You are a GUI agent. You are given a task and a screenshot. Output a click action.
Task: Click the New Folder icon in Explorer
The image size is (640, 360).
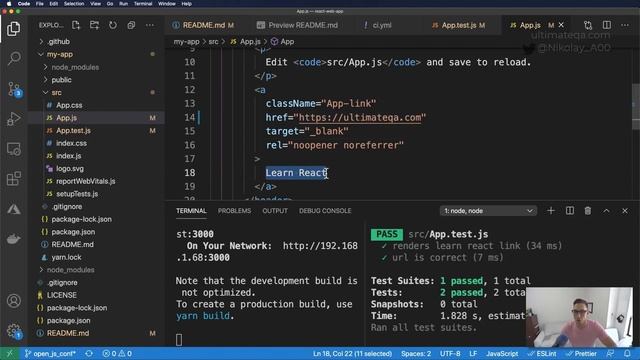[94, 25]
